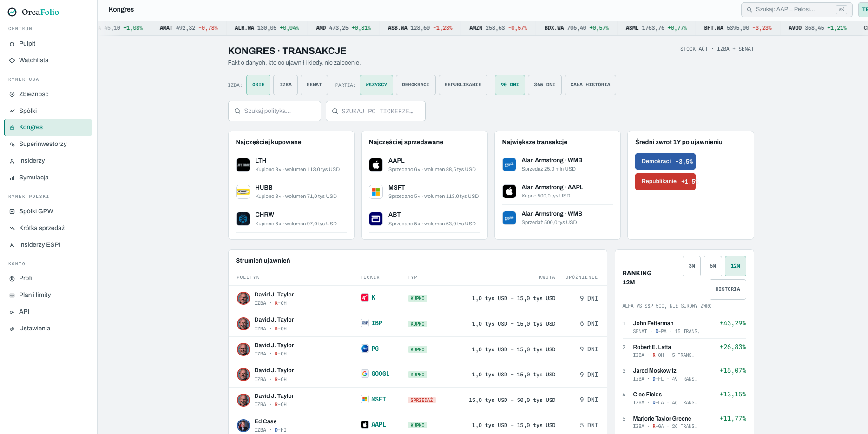Select Kongres sidebar item
Screen dimensions: 868x434
[x=48, y=127]
